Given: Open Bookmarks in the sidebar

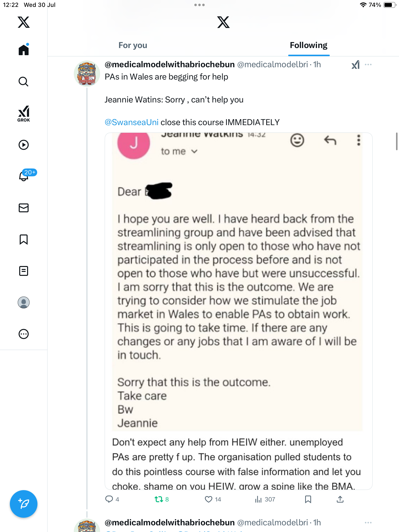Looking at the screenshot, I should click(x=24, y=239).
